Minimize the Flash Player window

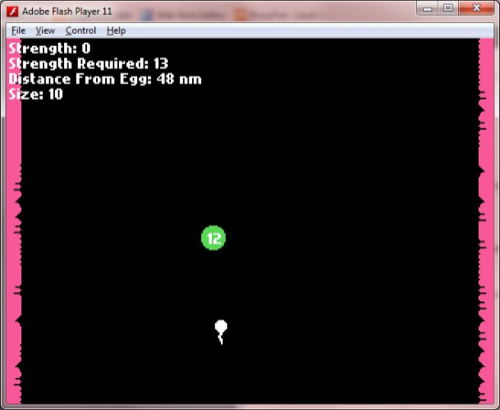[427, 9]
